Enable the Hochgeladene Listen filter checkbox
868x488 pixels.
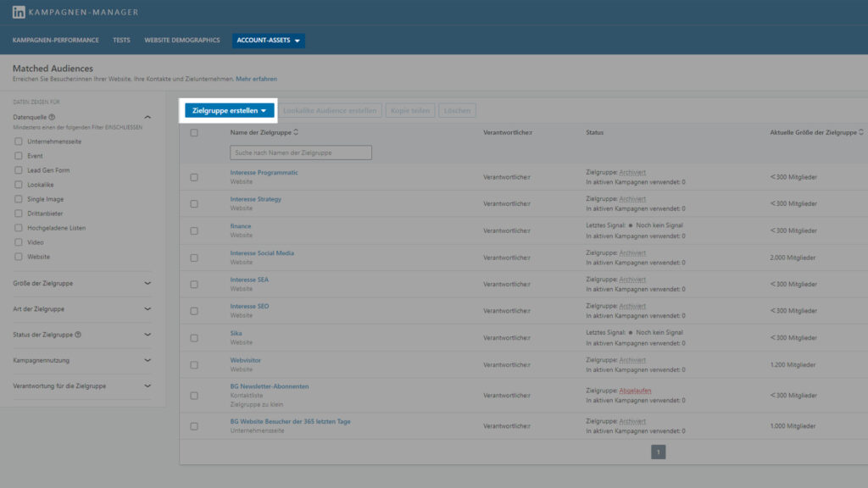[x=19, y=228]
